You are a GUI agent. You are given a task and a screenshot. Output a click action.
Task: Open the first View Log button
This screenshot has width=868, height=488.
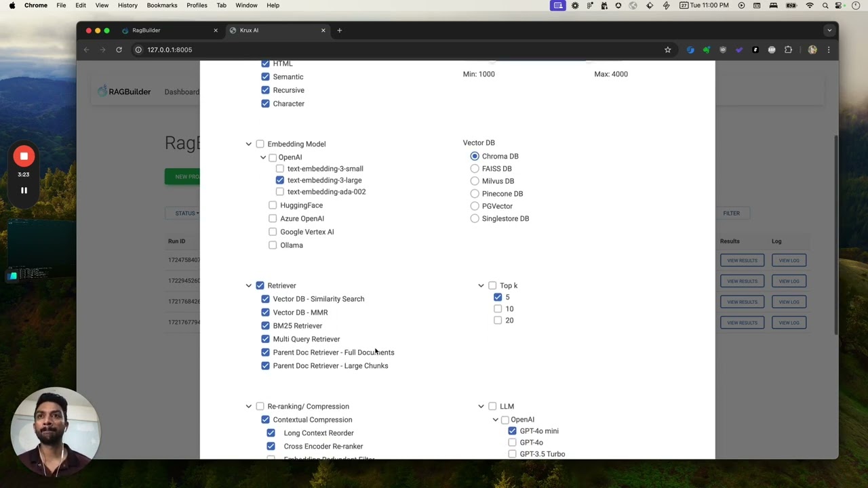(789, 260)
